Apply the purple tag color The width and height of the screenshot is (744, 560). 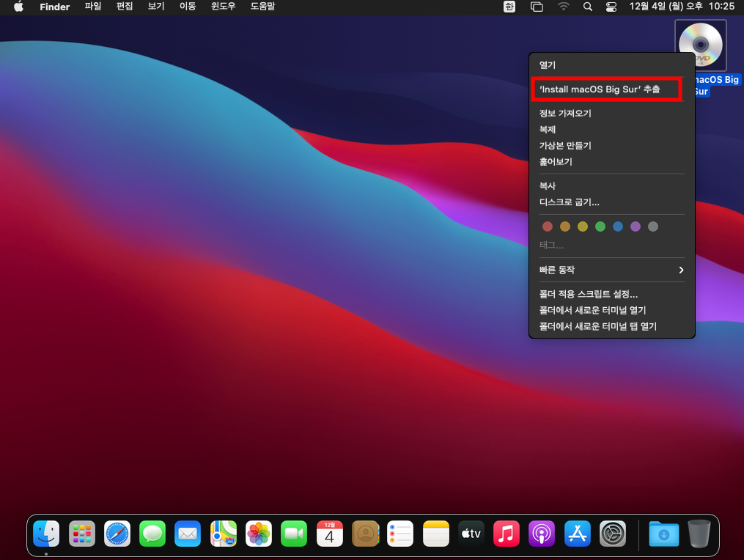pos(636,226)
